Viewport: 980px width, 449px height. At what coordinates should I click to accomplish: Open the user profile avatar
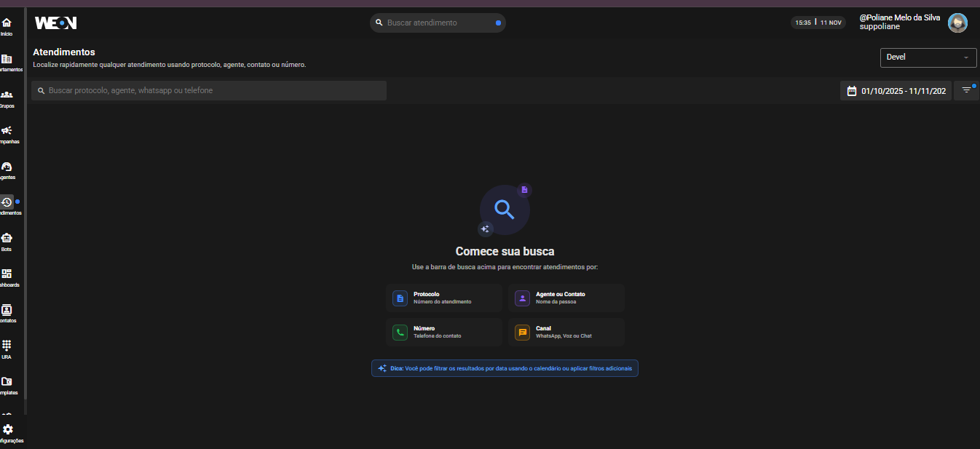pyautogui.click(x=957, y=23)
